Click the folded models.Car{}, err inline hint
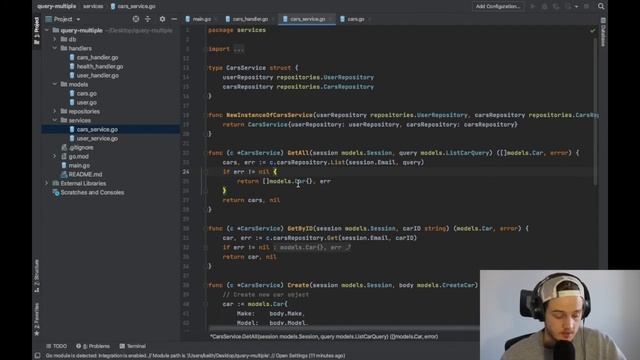Viewport: 640px width, 360px height. (x=312, y=247)
